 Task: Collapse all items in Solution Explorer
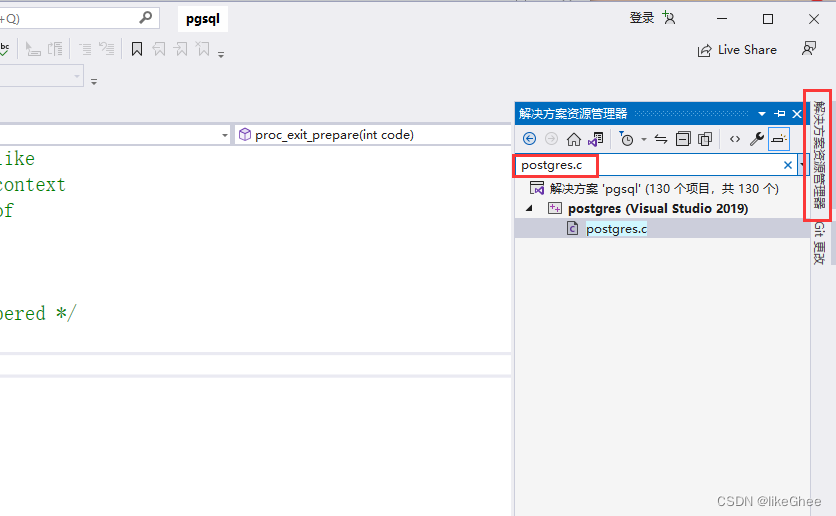683,139
